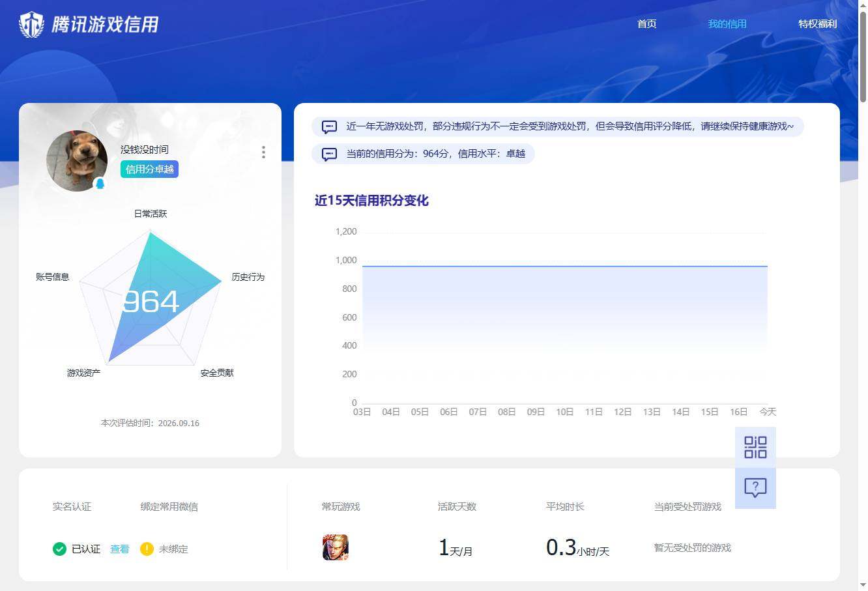Click the 0.3小时/天 average duration value
Screen dimensions: 868x591
(577, 548)
